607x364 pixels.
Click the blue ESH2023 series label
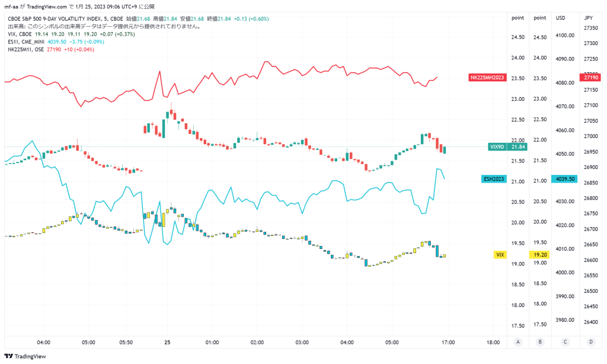click(x=494, y=179)
